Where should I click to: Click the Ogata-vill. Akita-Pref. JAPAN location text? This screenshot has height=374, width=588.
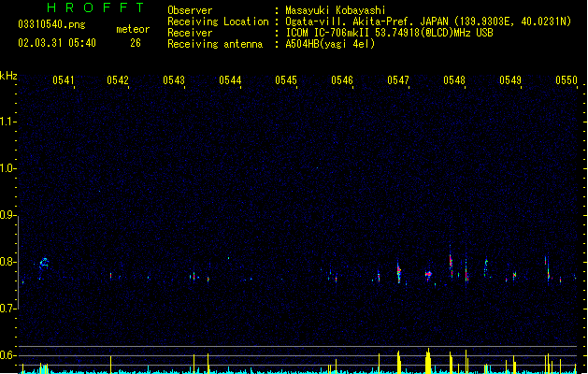428,22
